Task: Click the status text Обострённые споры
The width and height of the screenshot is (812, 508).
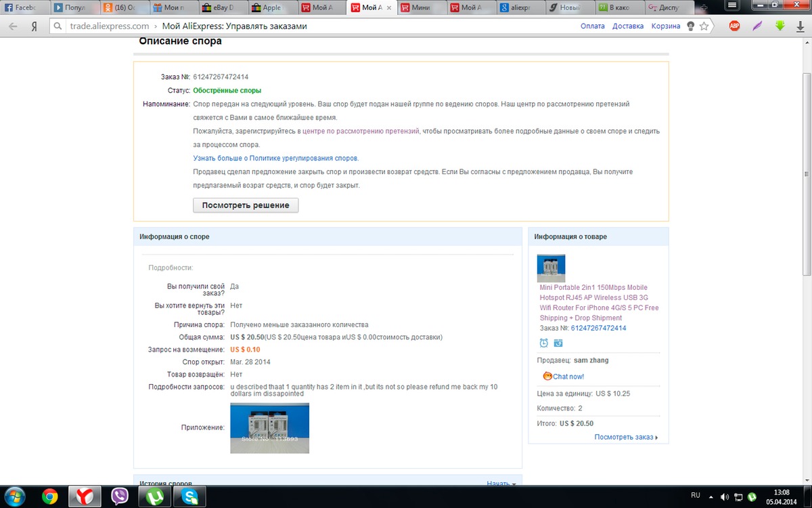Action: click(x=227, y=90)
